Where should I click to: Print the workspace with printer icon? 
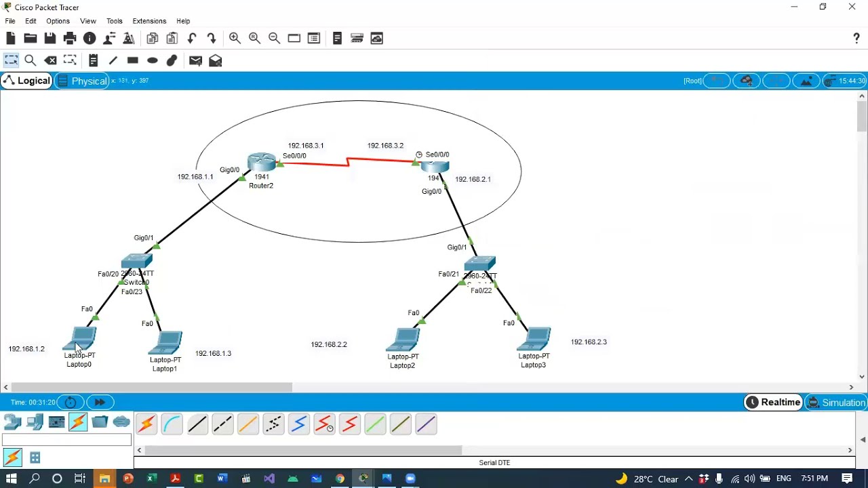[x=70, y=39]
